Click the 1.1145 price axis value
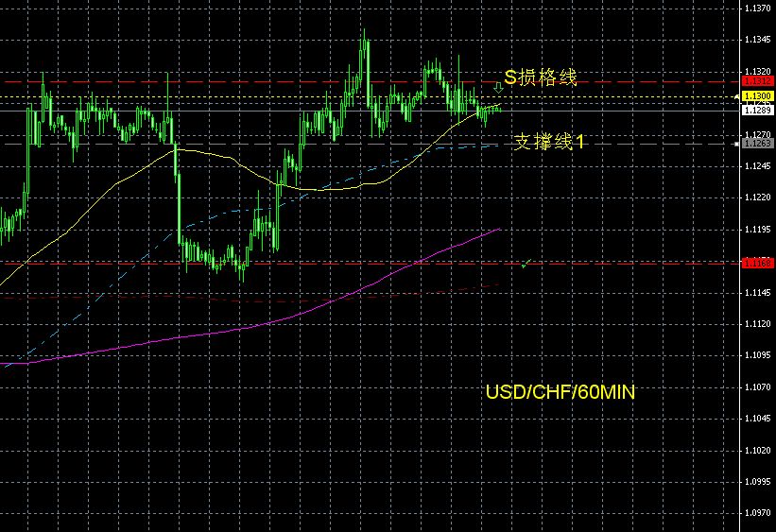The height and width of the screenshot is (532, 776). coord(758,293)
